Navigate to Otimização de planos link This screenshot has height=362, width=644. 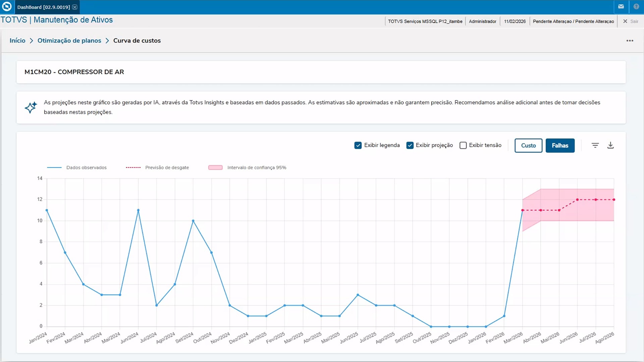tap(69, 41)
